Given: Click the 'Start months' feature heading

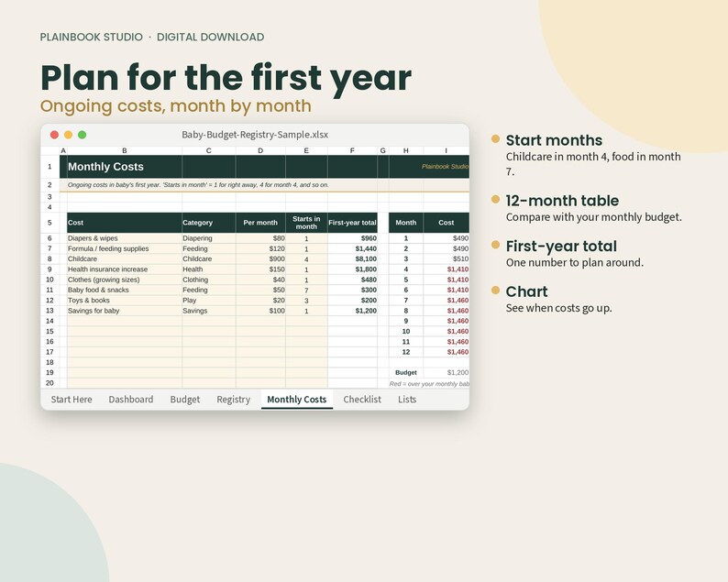Looking at the screenshot, I should (554, 140).
